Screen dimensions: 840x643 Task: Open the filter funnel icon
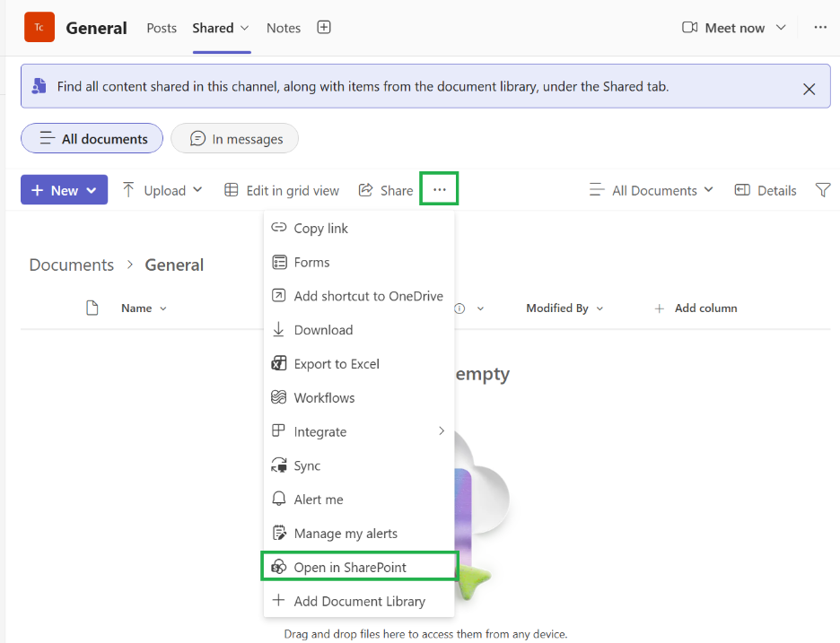pos(822,190)
